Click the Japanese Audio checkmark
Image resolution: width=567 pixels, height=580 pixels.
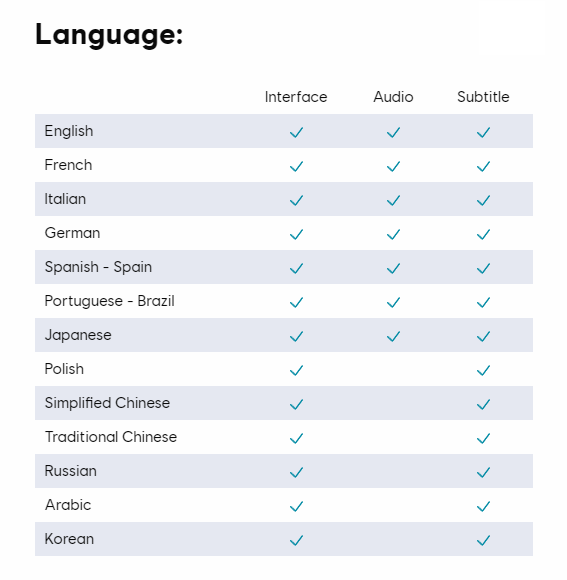(393, 337)
